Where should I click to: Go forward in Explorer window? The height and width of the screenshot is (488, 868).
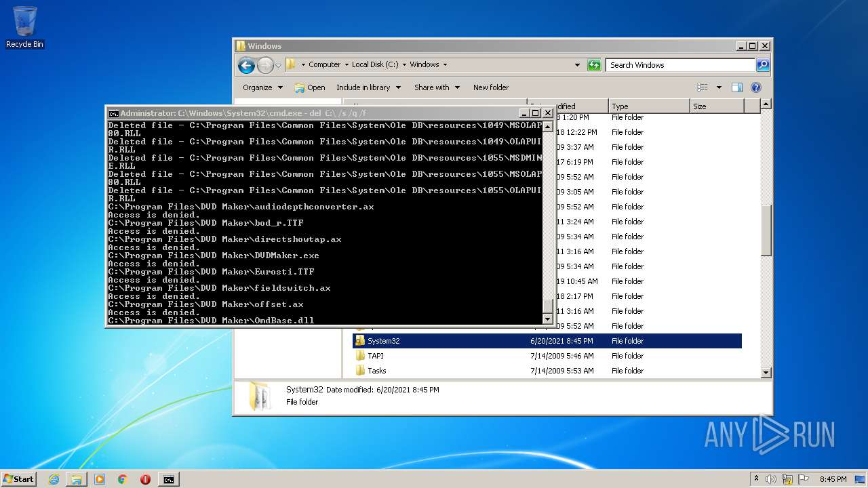coord(265,65)
